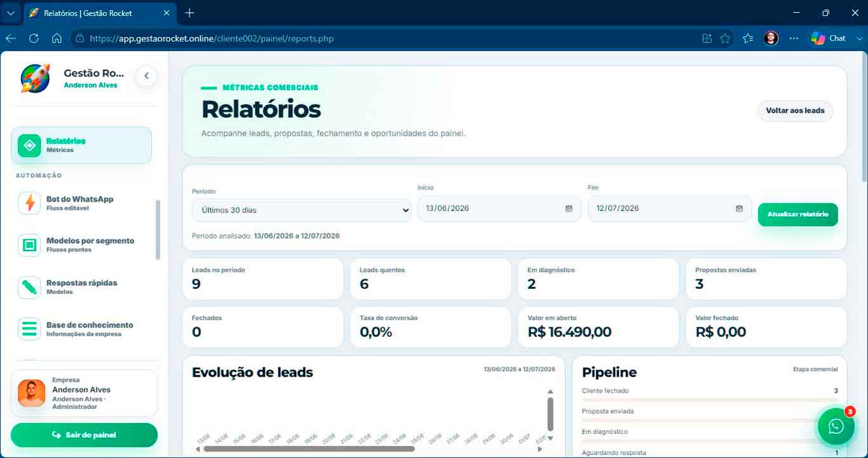The image size is (868, 458).
Task: Click the chart vertical scrollbar thumb
Action: (550, 415)
